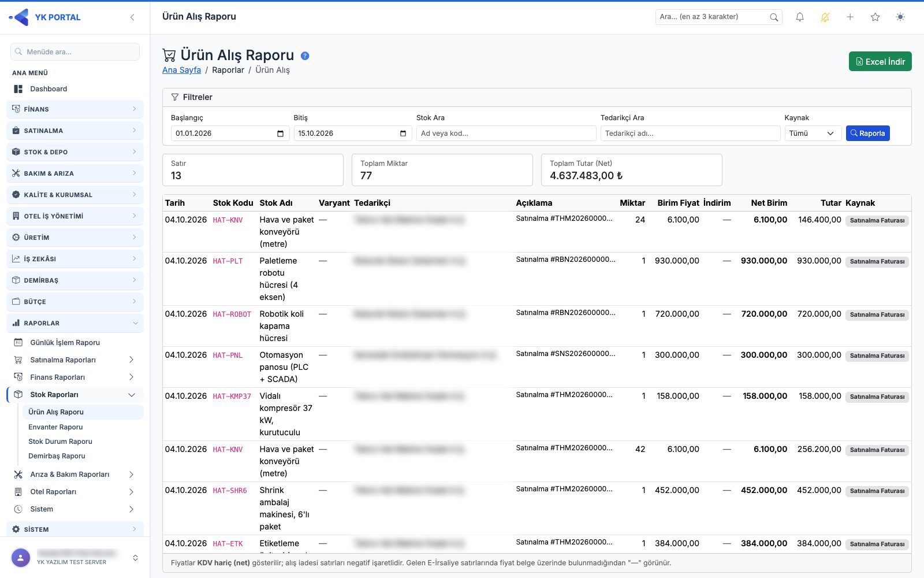
Task: Collapse the sidebar with the chevron arrow
Action: click(x=132, y=17)
